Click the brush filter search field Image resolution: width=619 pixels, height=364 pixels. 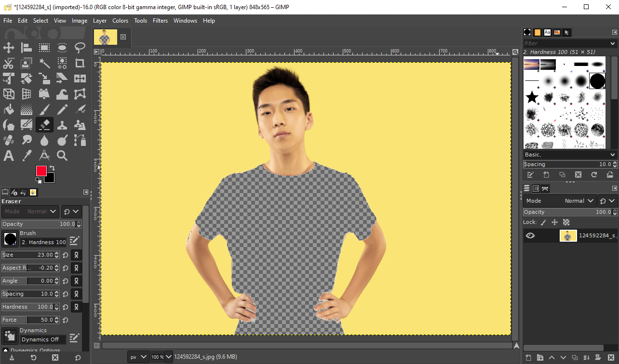[565, 43]
